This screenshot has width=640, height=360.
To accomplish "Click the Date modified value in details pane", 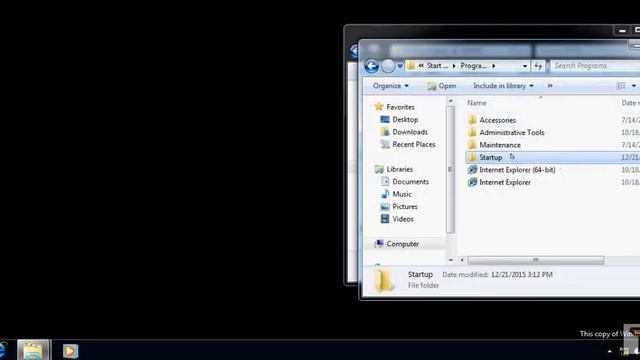I will (522, 275).
